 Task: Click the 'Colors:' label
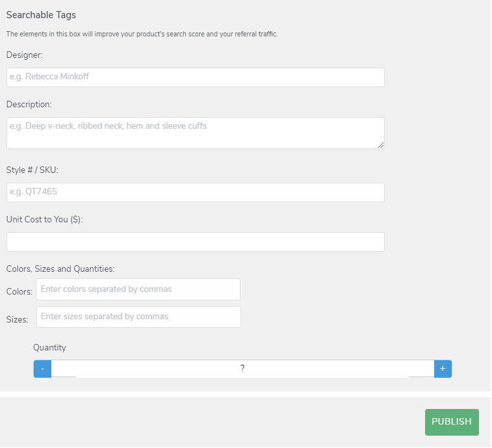click(19, 292)
